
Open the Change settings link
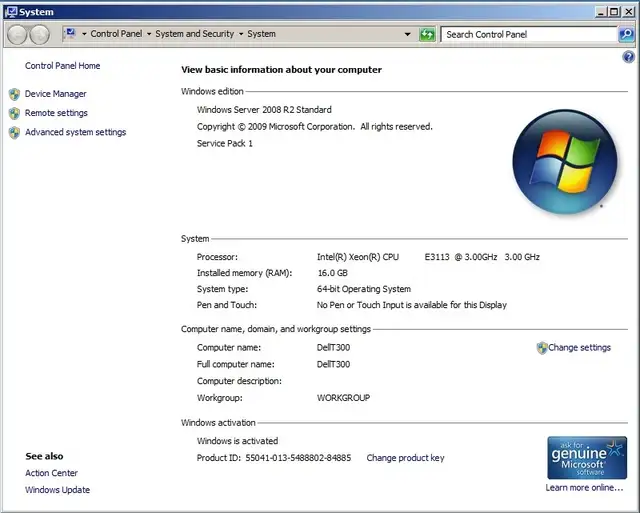pyautogui.click(x=579, y=348)
